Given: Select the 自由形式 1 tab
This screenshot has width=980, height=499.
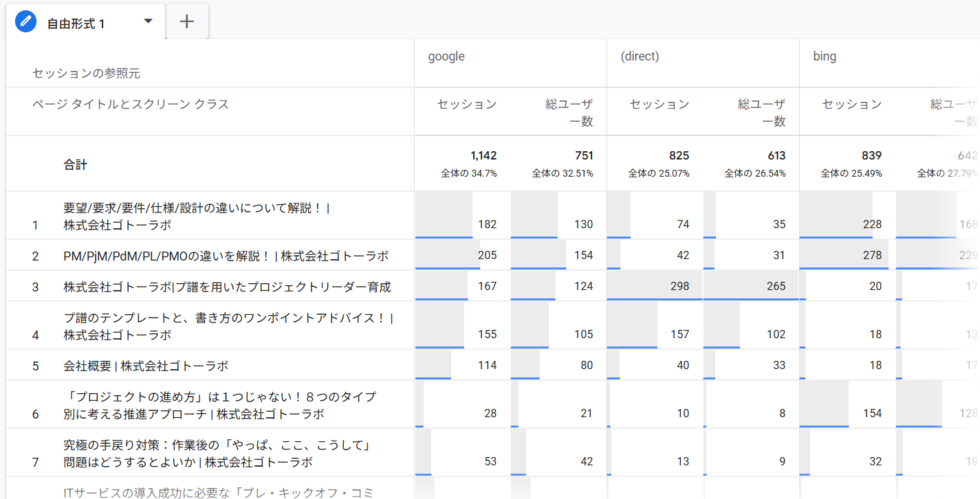Looking at the screenshot, I should tap(76, 24).
